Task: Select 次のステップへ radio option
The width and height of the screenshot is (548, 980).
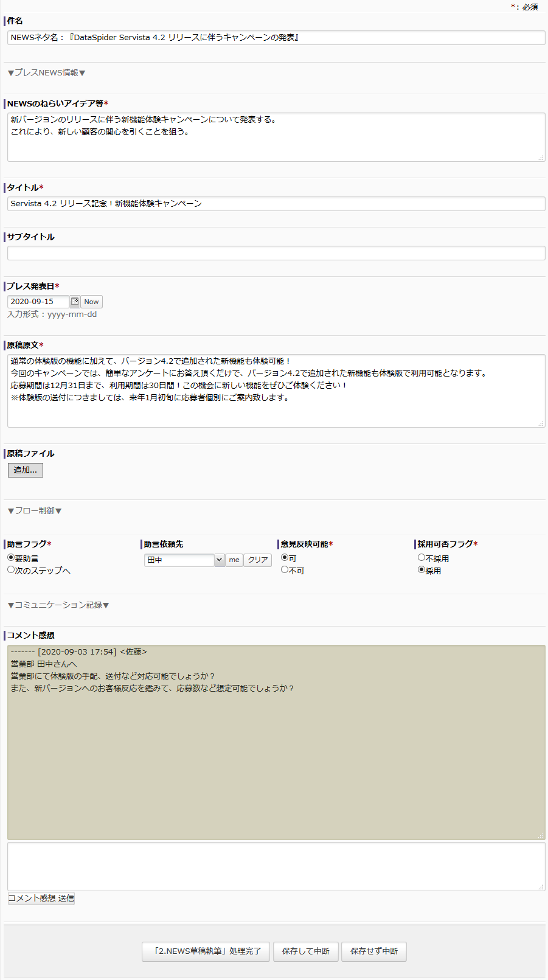Action: click(11, 570)
